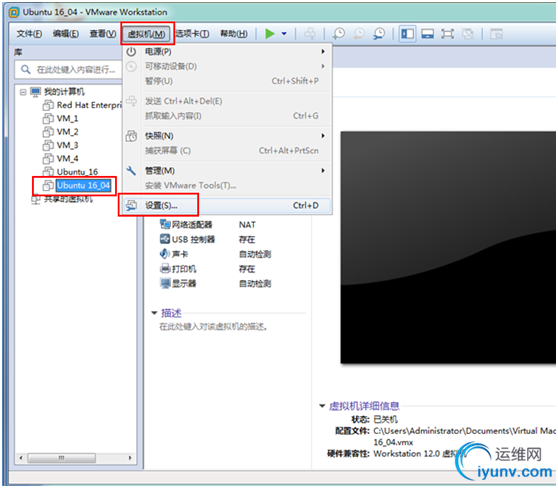Click the full screen toolbar icon

click(x=447, y=34)
